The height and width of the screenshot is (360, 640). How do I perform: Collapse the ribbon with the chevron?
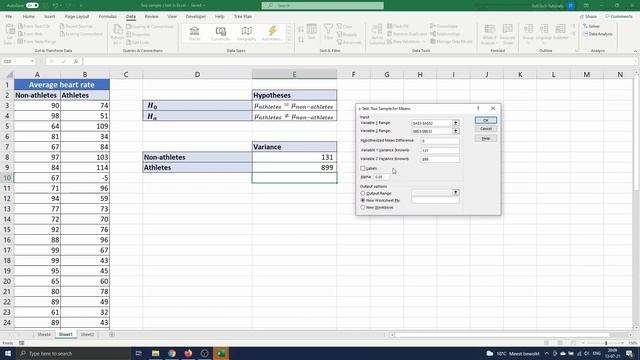point(635,51)
